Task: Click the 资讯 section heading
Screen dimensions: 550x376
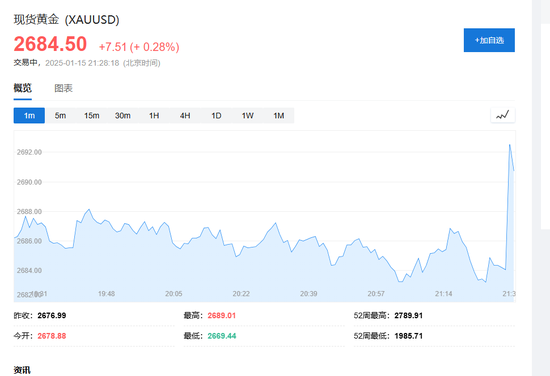Action: coord(22,370)
